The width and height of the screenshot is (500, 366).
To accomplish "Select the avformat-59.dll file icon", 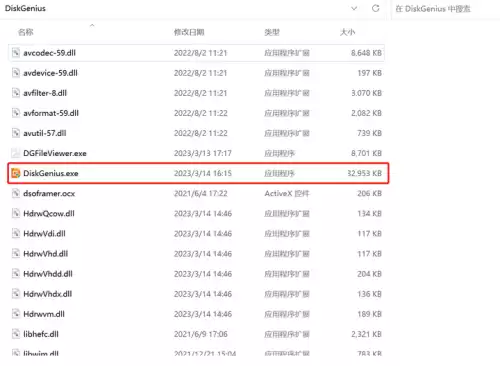I will [x=16, y=113].
